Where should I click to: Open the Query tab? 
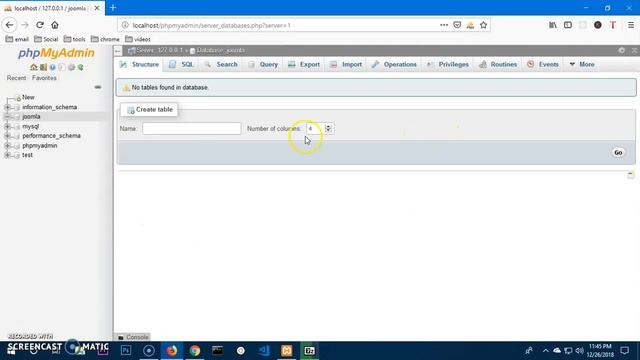263,64
